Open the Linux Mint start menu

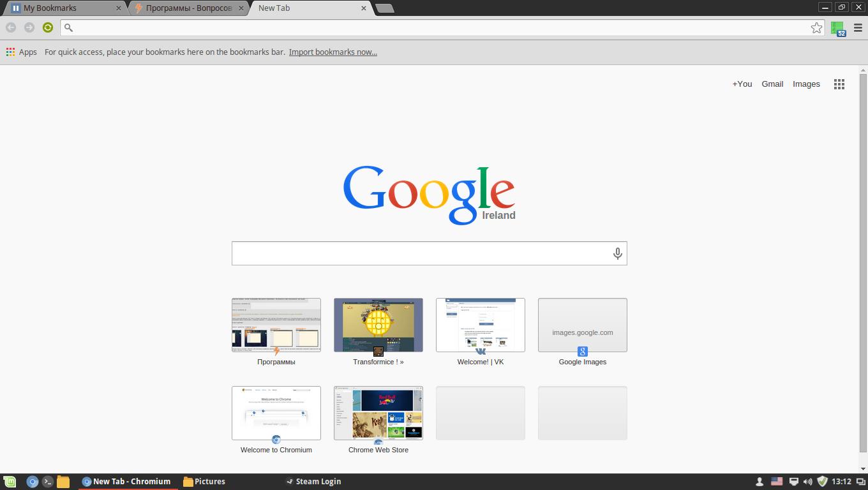pos(9,482)
